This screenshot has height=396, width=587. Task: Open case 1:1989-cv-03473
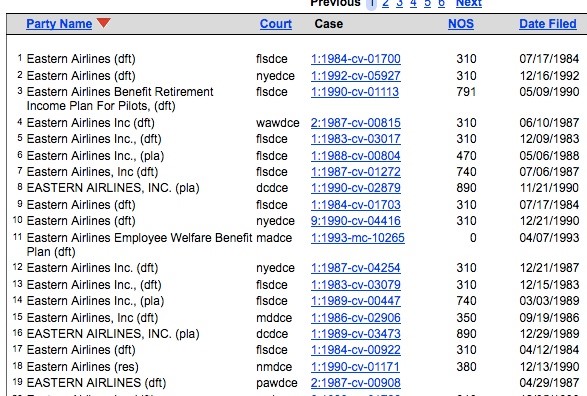click(x=356, y=334)
